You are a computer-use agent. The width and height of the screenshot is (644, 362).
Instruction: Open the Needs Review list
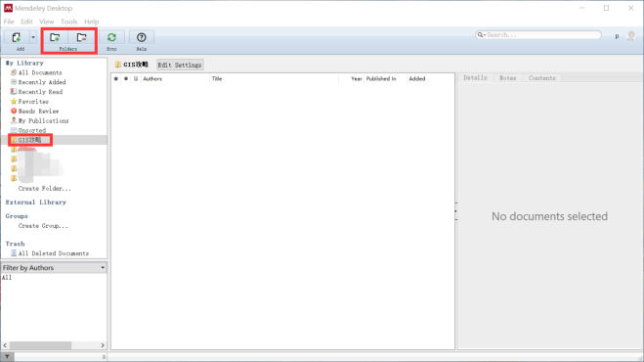tap(38, 112)
